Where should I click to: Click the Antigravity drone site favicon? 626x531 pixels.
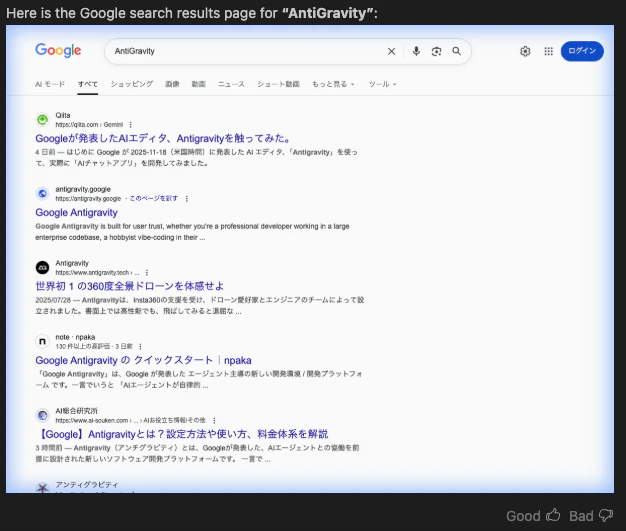(42, 267)
